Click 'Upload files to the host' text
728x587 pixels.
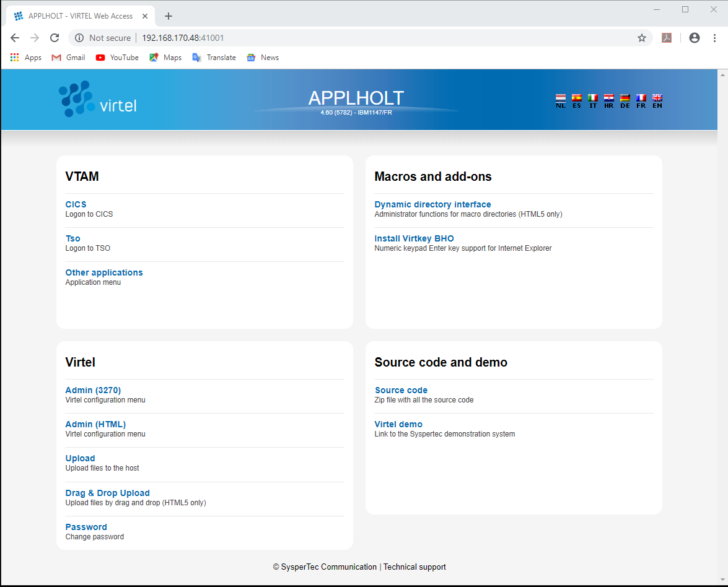102,467
